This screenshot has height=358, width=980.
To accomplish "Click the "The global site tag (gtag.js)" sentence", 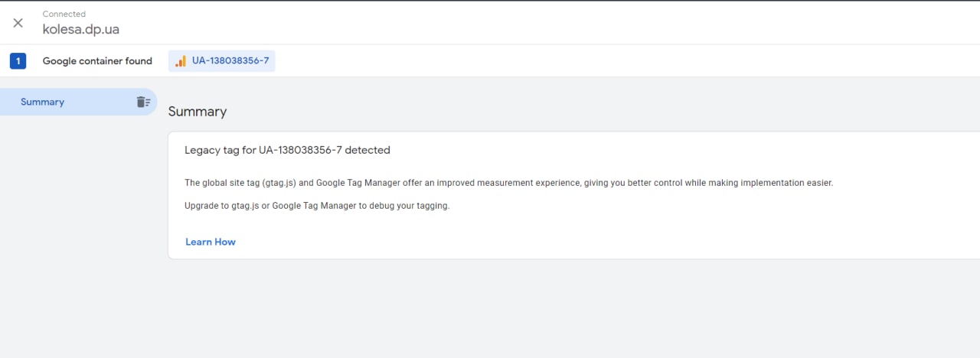I will pyautogui.click(x=508, y=184).
